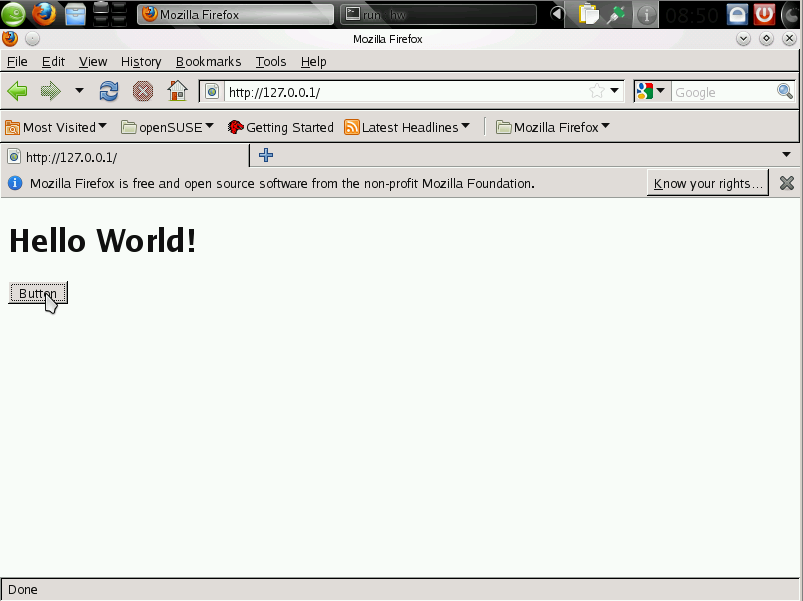Click the Google search magnifier icon
The width and height of the screenshot is (803, 601).
[x=786, y=91]
